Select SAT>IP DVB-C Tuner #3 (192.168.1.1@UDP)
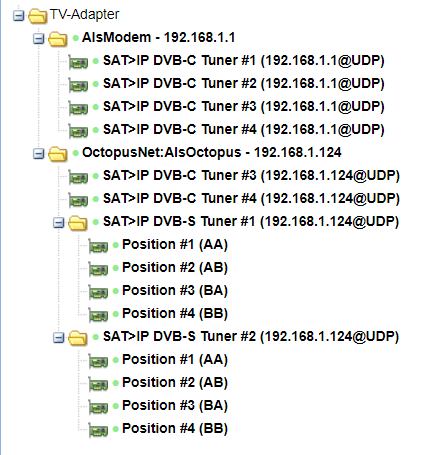 (244, 107)
